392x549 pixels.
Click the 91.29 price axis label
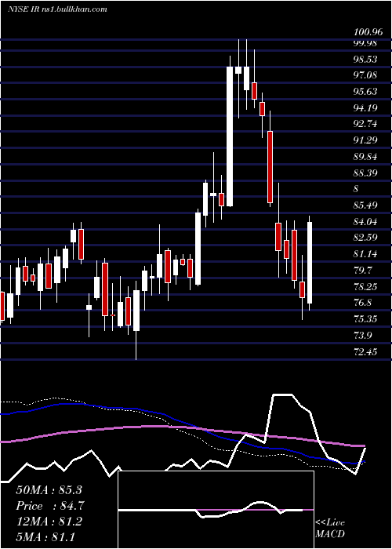tap(365, 140)
